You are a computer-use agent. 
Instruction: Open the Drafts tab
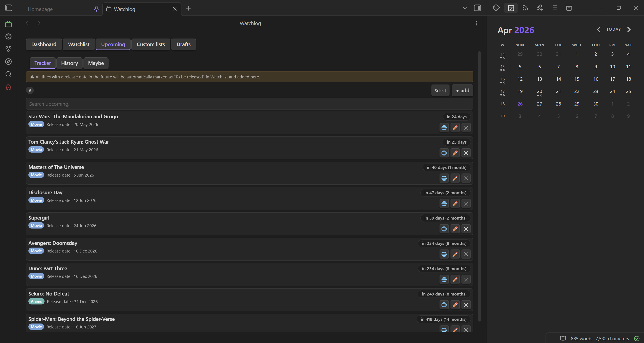pyautogui.click(x=183, y=44)
